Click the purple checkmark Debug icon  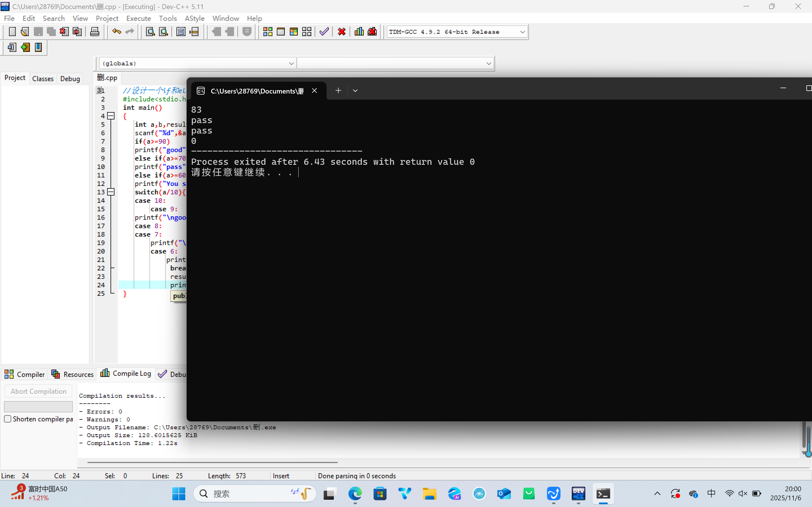pos(324,32)
